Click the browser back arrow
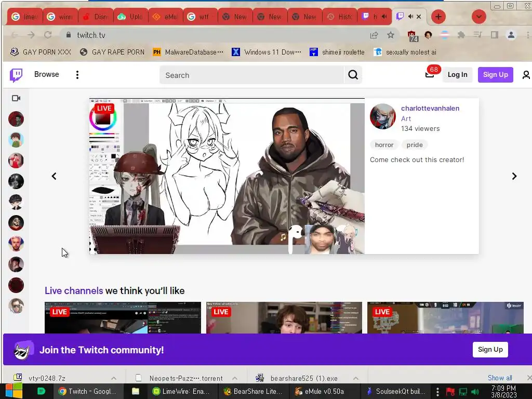532x399 pixels. (x=14, y=35)
